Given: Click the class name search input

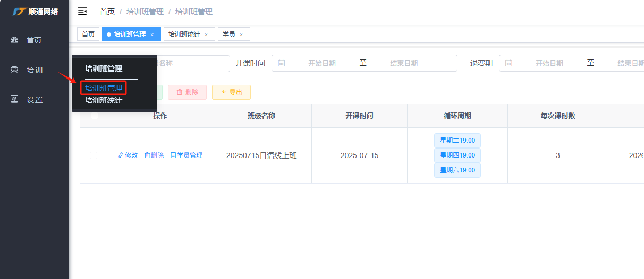Looking at the screenshot, I should [193, 63].
